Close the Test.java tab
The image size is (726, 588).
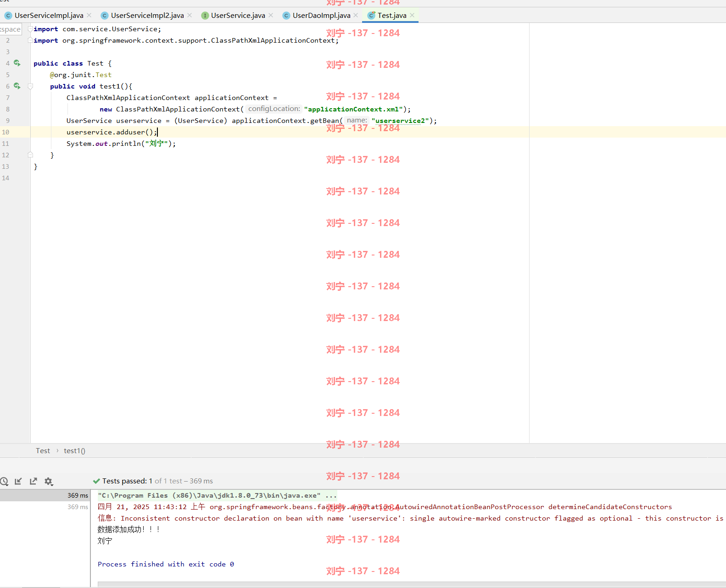[x=412, y=15]
